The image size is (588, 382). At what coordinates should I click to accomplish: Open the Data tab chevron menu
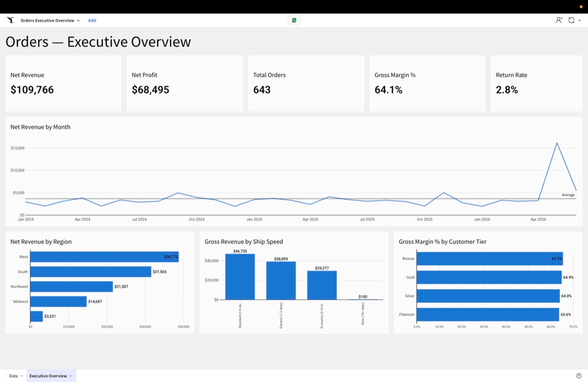click(x=22, y=376)
